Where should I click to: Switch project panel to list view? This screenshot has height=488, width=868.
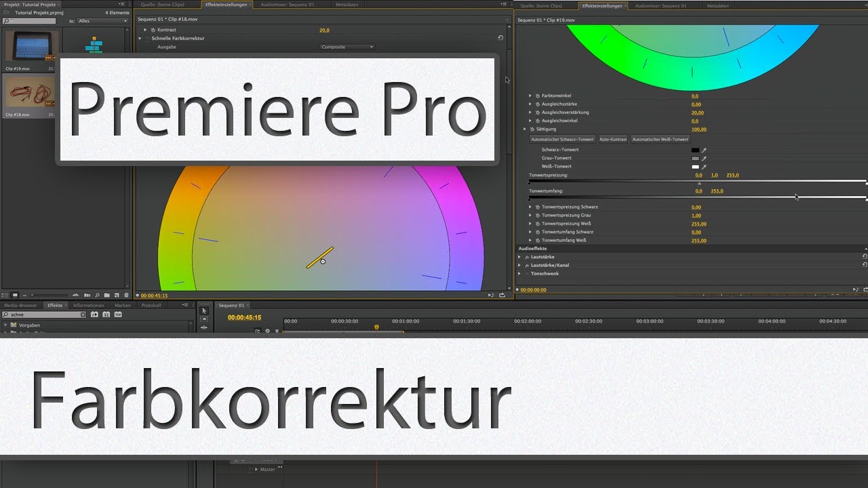point(5,296)
